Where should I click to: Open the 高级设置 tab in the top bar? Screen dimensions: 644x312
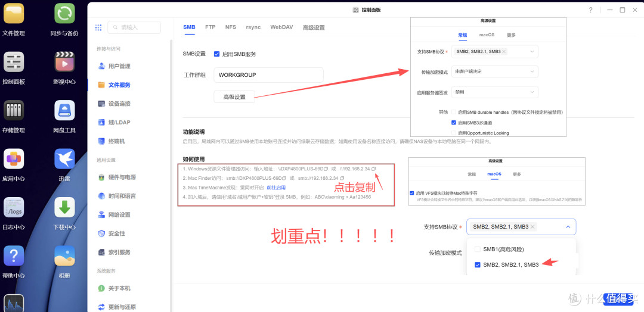click(x=314, y=27)
